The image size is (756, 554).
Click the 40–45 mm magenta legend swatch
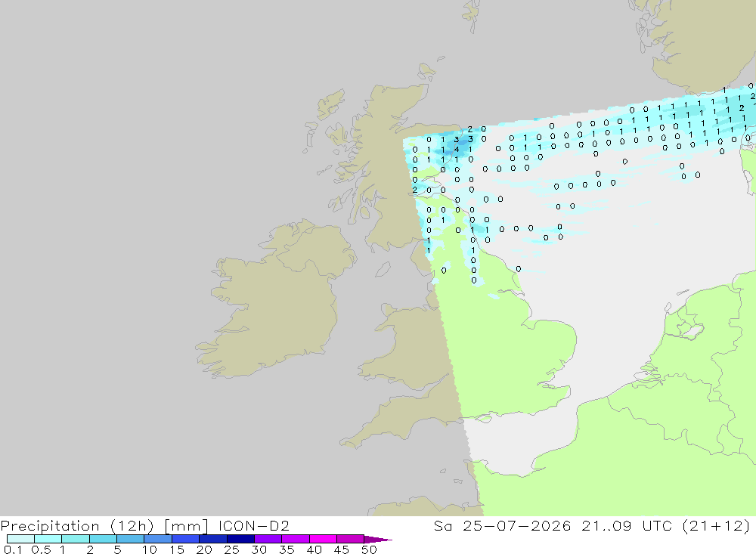click(x=323, y=539)
